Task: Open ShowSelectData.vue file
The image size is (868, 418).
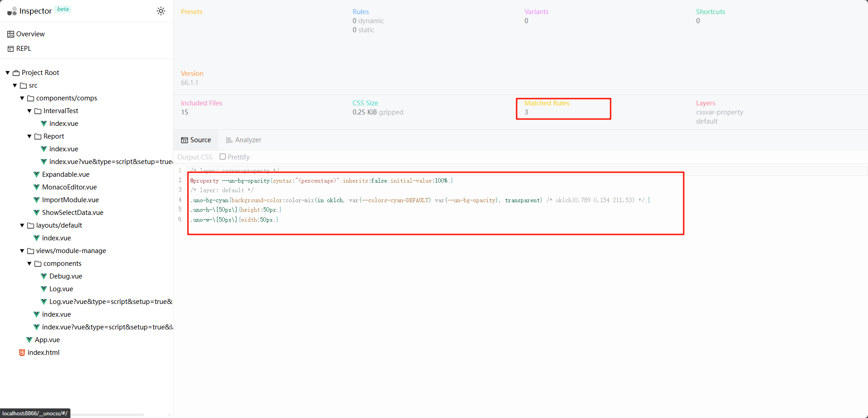Action: pyautogui.click(x=73, y=213)
